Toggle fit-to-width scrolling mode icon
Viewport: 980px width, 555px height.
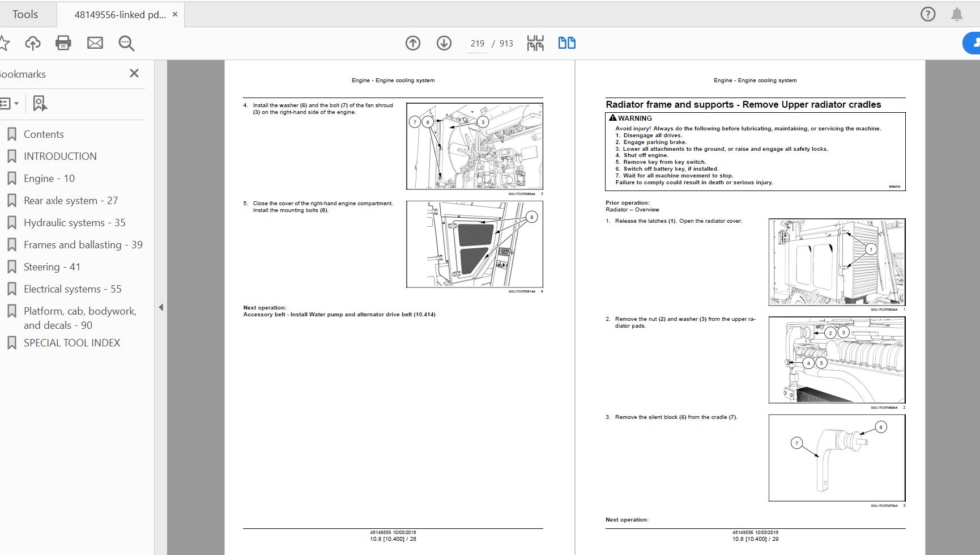535,43
